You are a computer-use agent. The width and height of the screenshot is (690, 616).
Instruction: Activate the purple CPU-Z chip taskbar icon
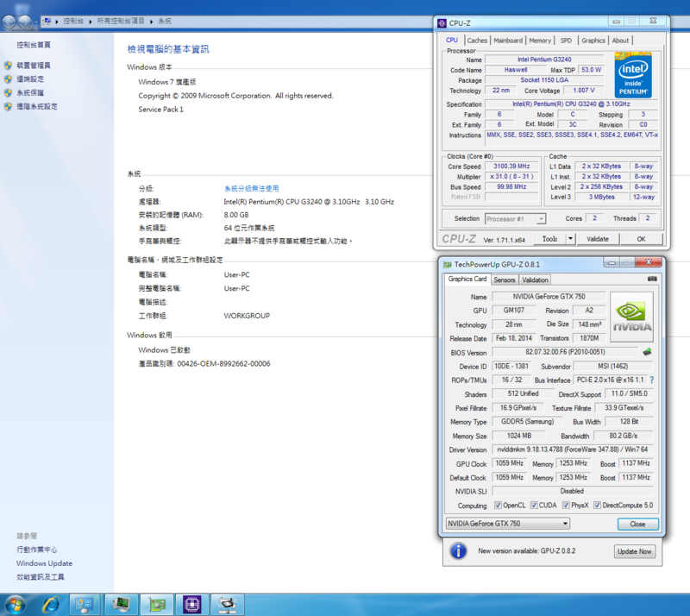(191, 605)
